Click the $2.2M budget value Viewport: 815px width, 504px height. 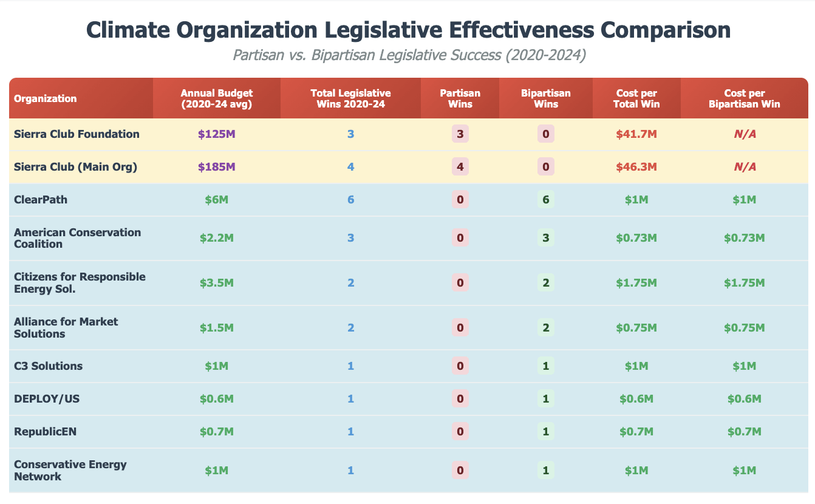(x=217, y=238)
